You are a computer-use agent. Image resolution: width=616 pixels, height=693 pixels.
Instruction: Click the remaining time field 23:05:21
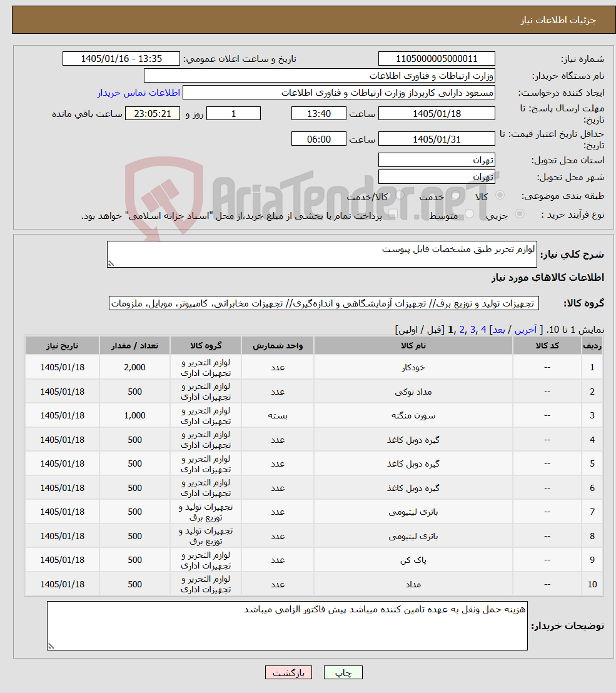[153, 114]
